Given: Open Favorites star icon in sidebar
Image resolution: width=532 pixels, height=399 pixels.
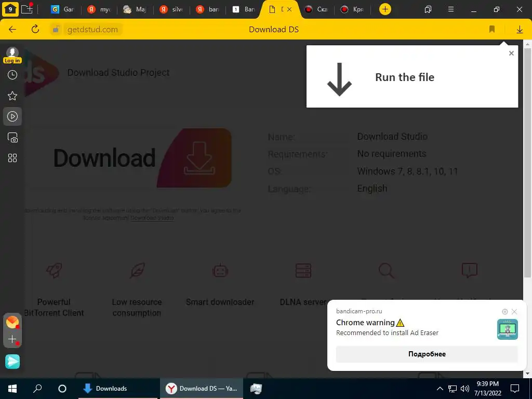Looking at the screenshot, I should 12,96.
